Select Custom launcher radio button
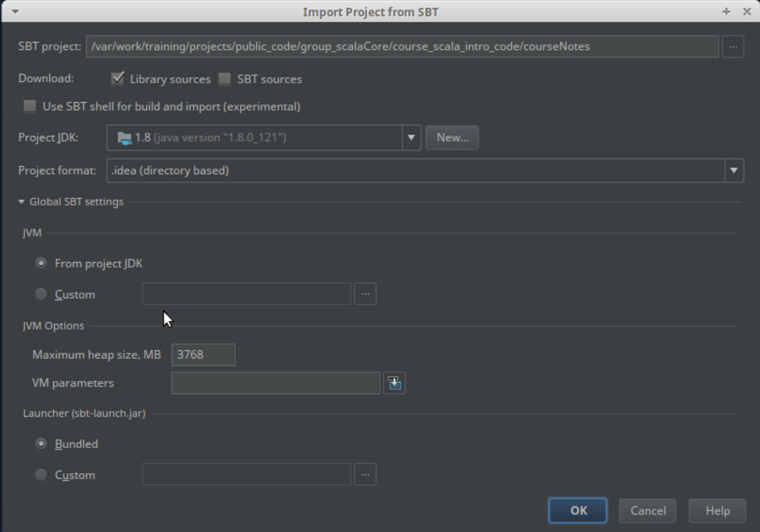760x532 pixels. 41,475
